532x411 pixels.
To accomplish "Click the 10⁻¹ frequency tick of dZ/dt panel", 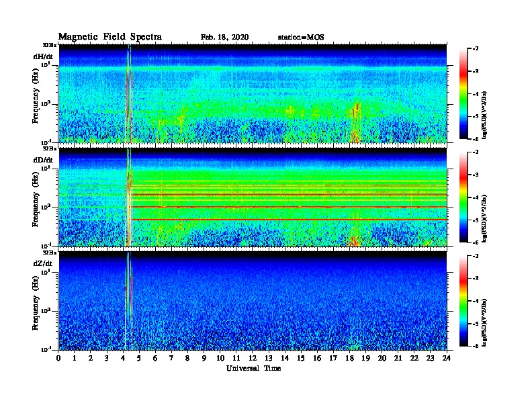I will coord(46,349).
